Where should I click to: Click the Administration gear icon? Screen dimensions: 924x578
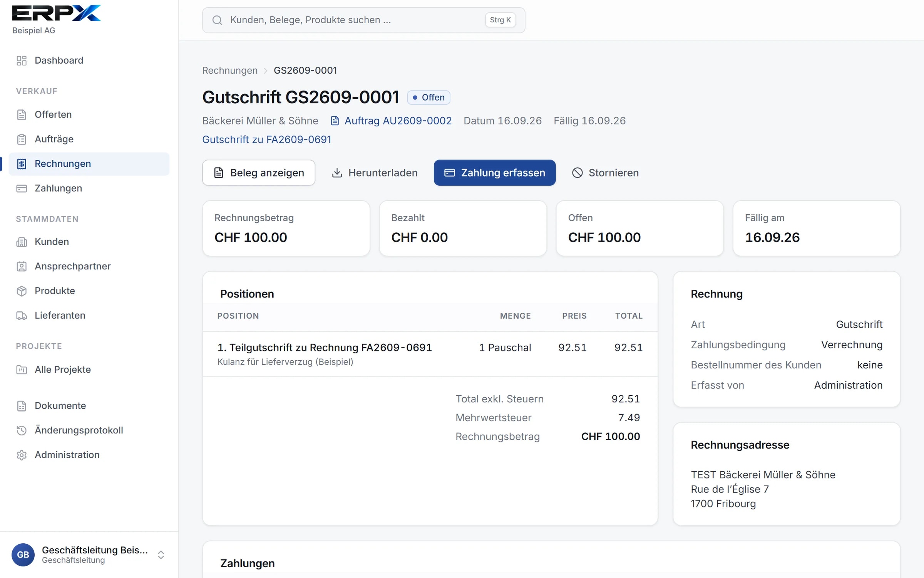22,455
